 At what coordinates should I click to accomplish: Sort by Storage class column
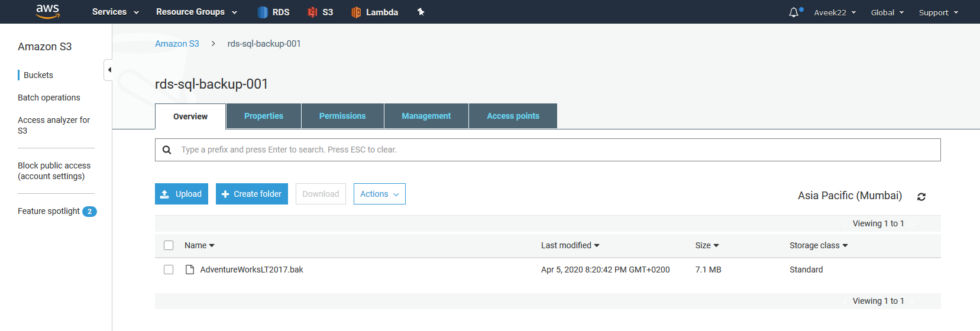pyautogui.click(x=819, y=245)
